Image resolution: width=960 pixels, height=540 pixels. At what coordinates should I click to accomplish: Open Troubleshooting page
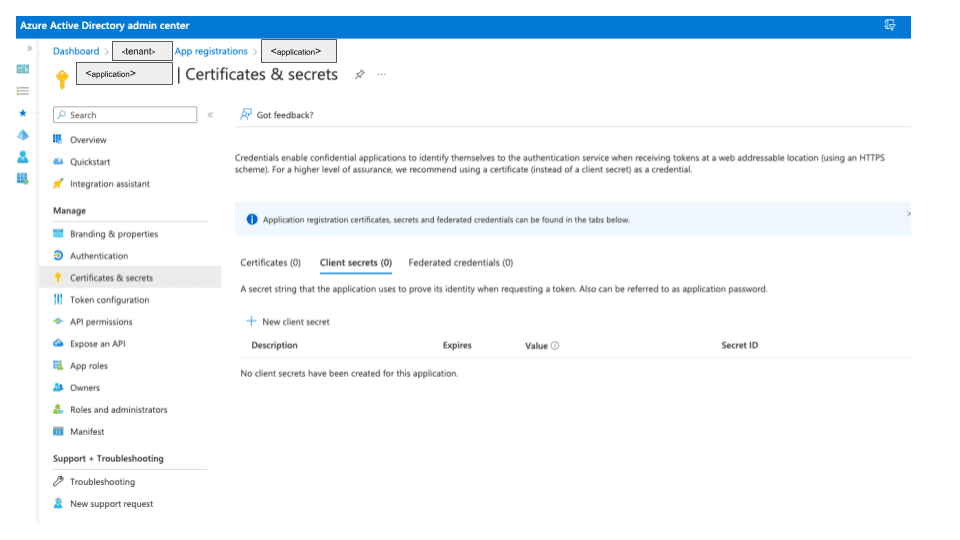[x=102, y=482]
